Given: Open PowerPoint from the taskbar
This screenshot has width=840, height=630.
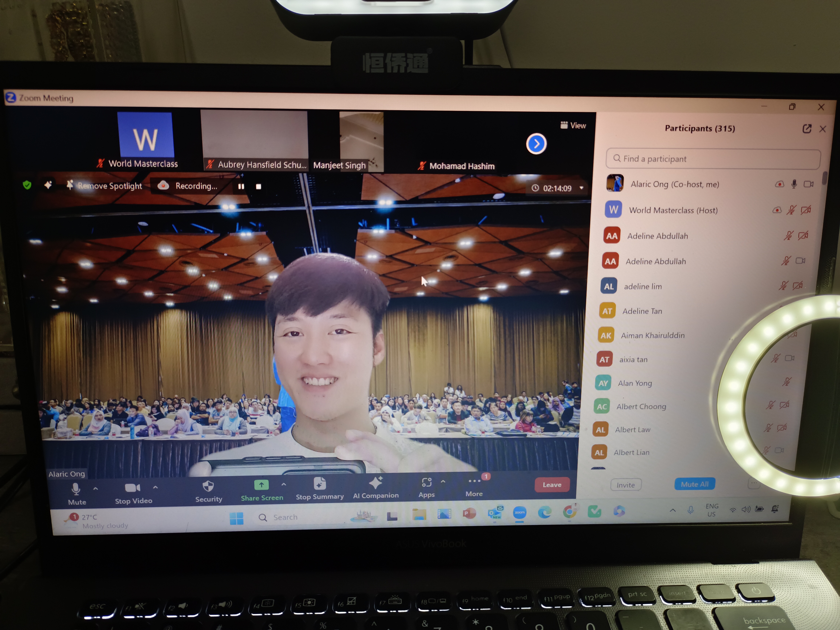Looking at the screenshot, I should tap(469, 513).
